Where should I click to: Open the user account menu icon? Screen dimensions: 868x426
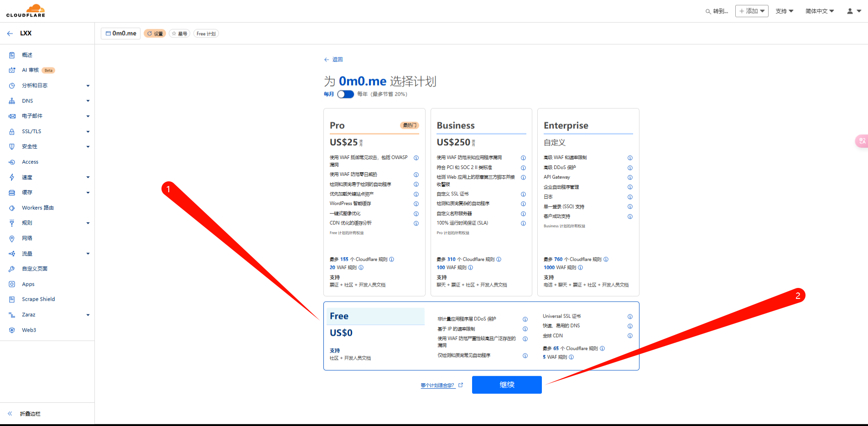tap(853, 11)
